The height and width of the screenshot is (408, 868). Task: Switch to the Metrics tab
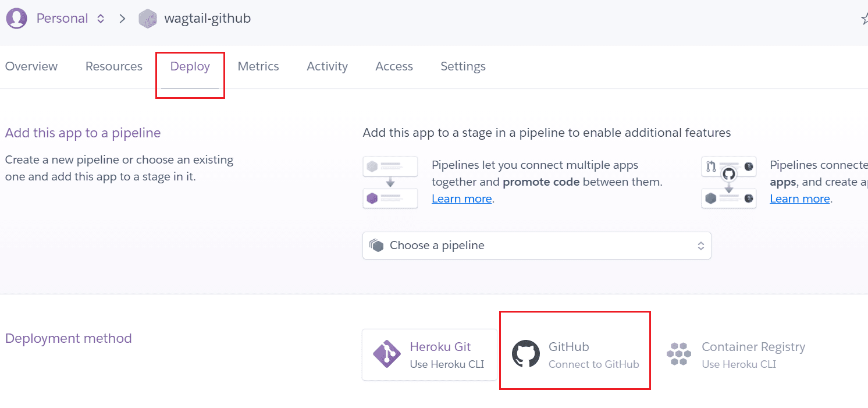(258, 66)
